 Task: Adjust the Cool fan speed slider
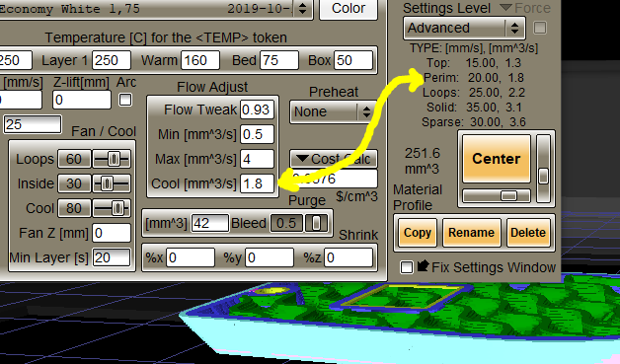pos(112,208)
